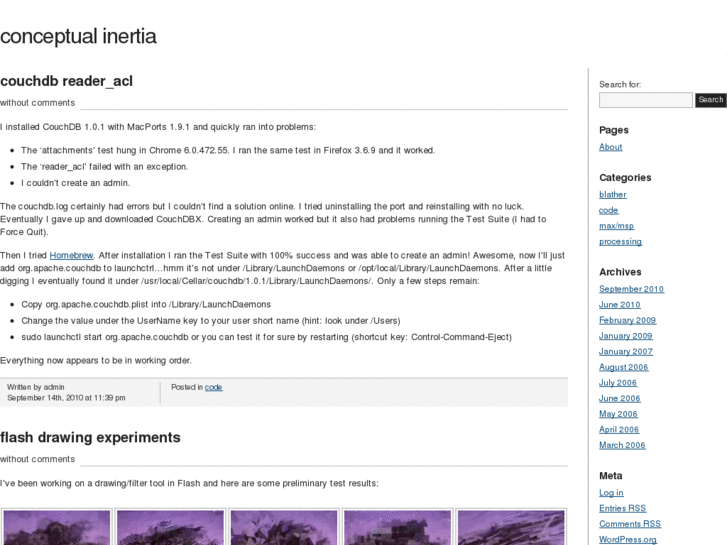Open the March 2006 archive
This screenshot has height=545, width=727.
(x=622, y=445)
